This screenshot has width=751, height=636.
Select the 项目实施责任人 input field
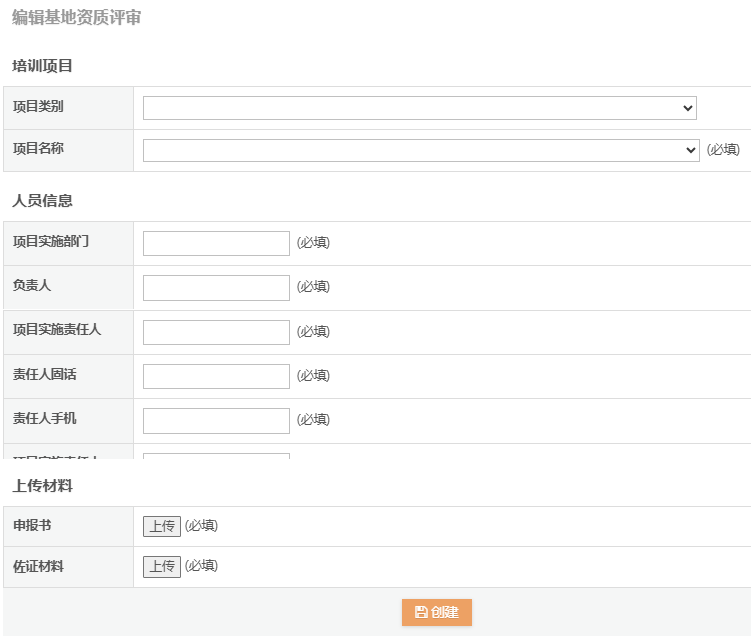click(216, 332)
